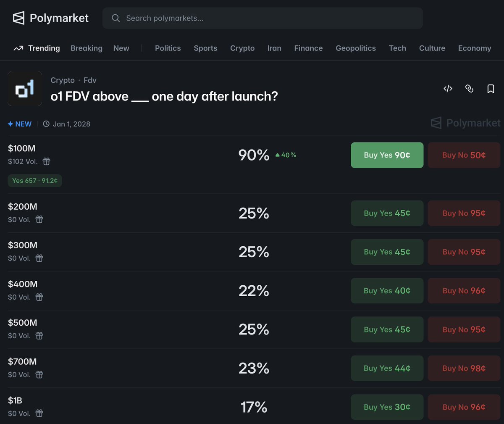Open the New tab
The height and width of the screenshot is (424, 504).
click(121, 48)
